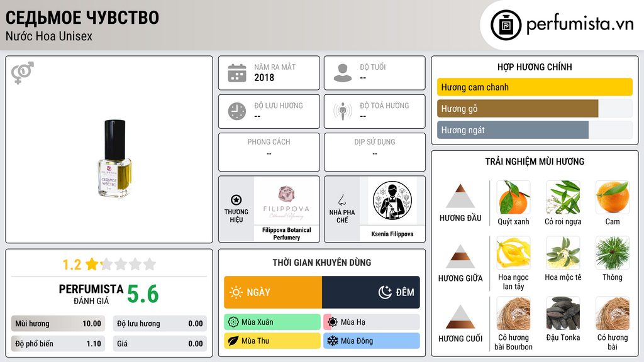This screenshot has width=644, height=362.
Task: Click the Đậu Tonka note image
Action: 563,313
